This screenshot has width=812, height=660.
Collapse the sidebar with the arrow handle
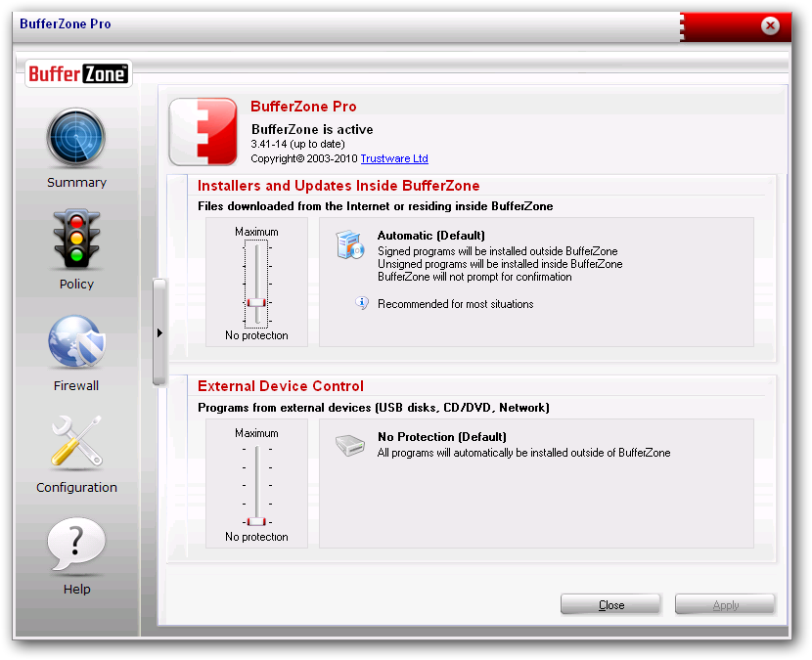[x=159, y=332]
